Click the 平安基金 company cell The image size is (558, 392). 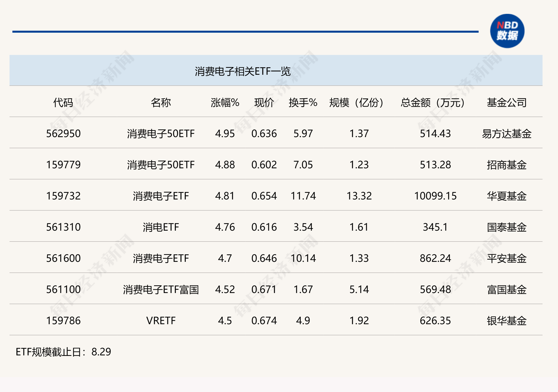[506, 258]
